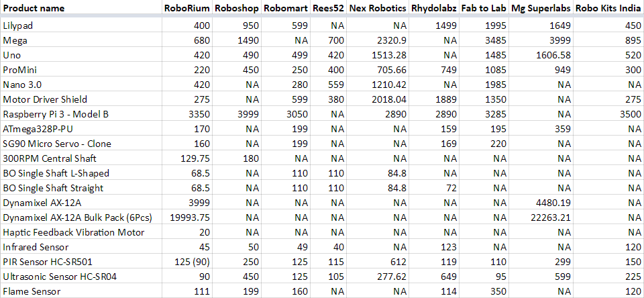Select the Haptic Feedback Vibration Motor cell
644x298 pixels.
(80, 233)
